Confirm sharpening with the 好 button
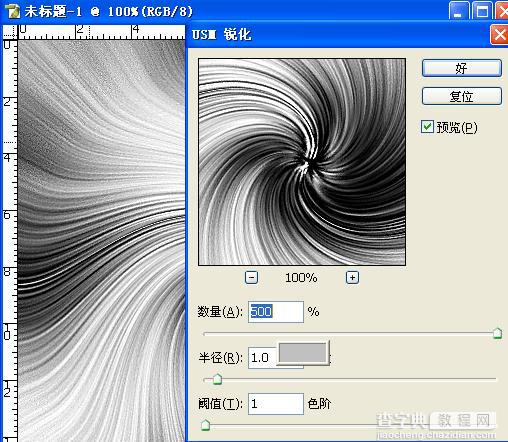This screenshot has width=508, height=442. click(x=462, y=68)
